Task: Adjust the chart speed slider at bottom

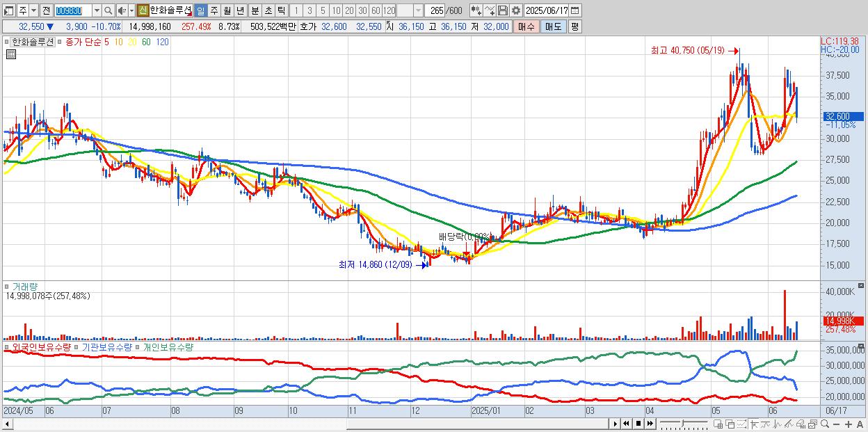Action: pyautogui.click(x=684, y=424)
